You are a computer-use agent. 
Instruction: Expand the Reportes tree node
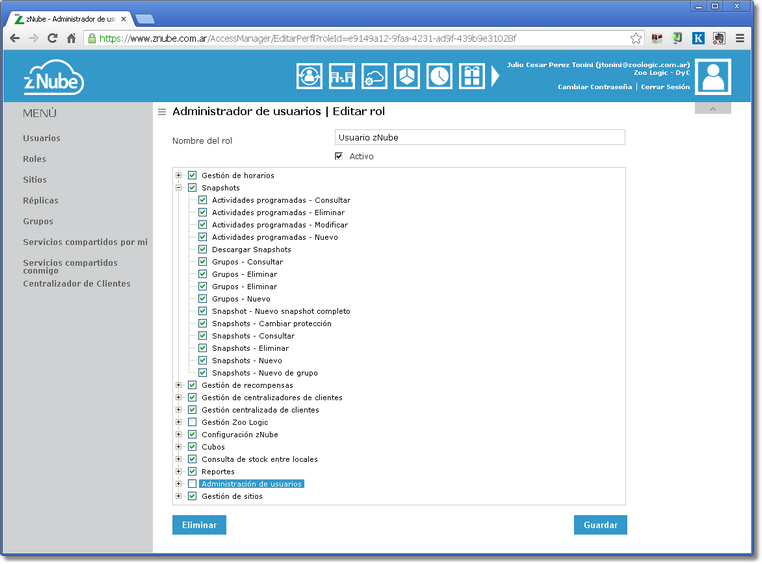tap(179, 472)
